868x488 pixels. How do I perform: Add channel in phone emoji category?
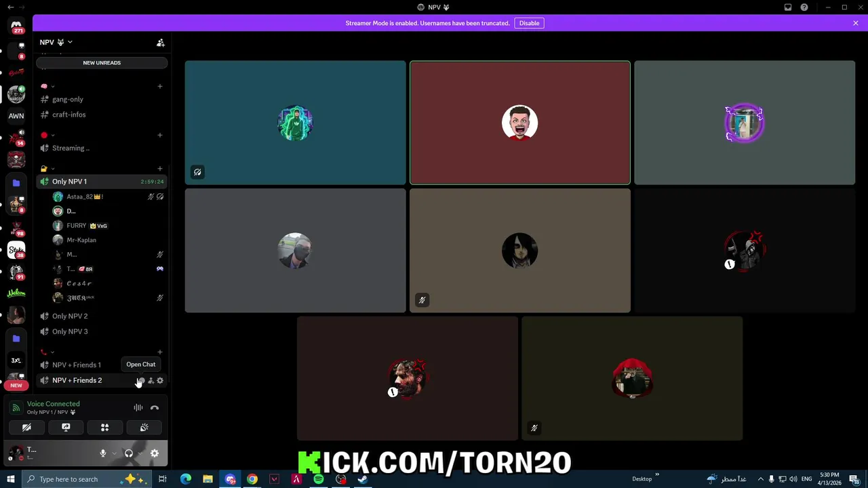[x=160, y=352]
